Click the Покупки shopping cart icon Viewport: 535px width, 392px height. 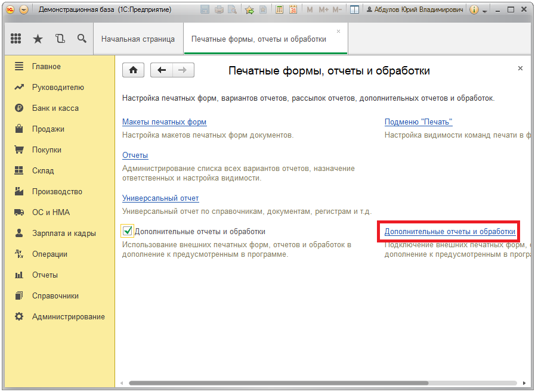click(19, 150)
